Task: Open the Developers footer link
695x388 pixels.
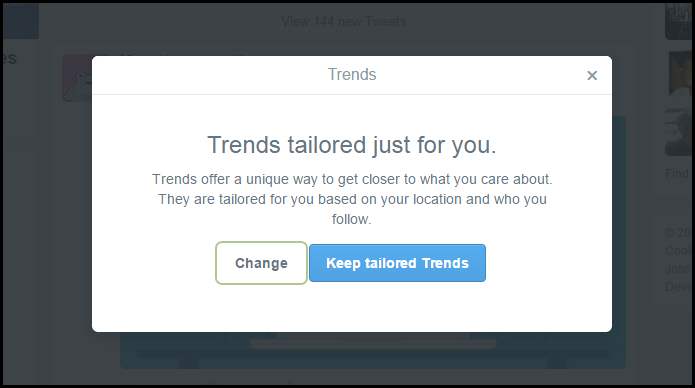Action: pos(678,286)
